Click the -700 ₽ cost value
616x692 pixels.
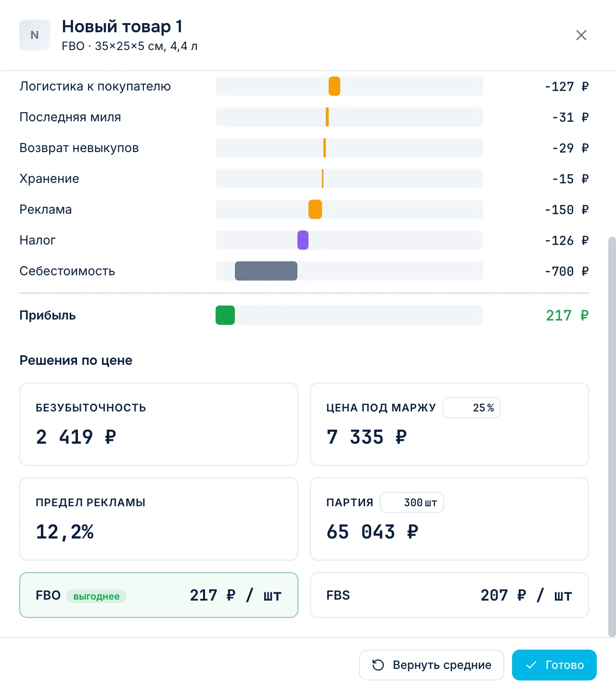click(x=566, y=271)
